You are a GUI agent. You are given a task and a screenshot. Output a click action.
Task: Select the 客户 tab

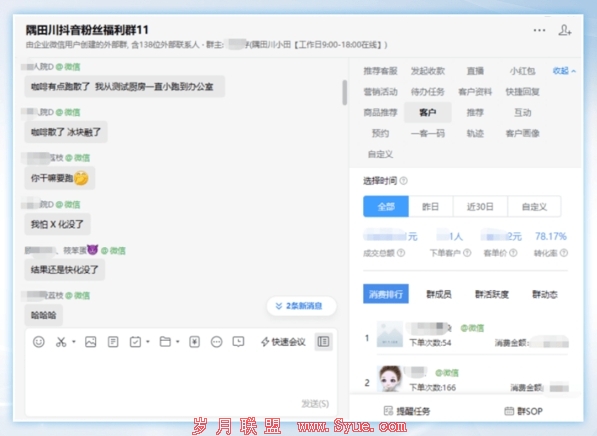[x=428, y=112]
